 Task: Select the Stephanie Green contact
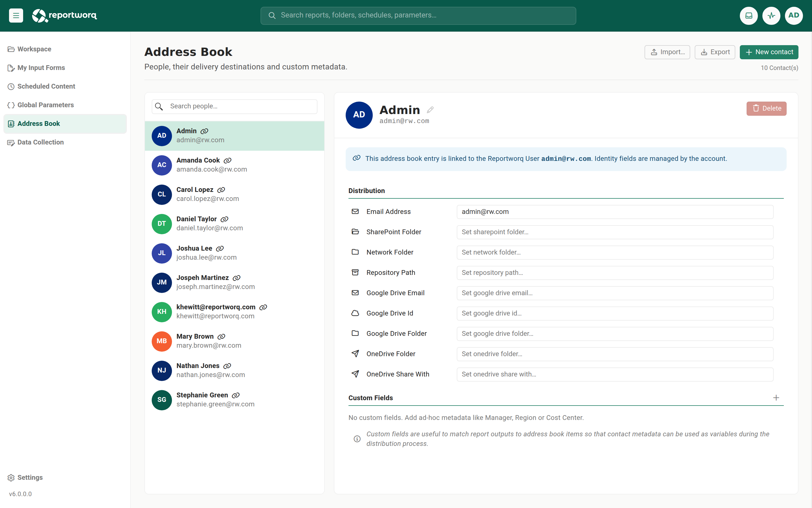click(234, 400)
